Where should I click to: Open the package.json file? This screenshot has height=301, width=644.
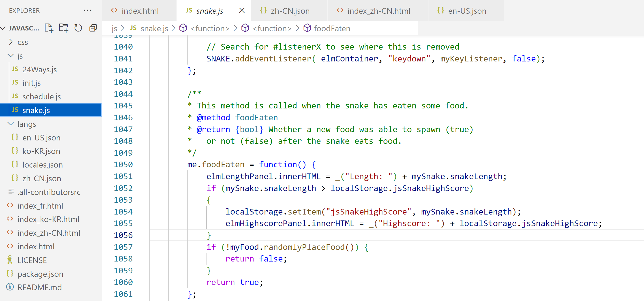[x=40, y=274]
